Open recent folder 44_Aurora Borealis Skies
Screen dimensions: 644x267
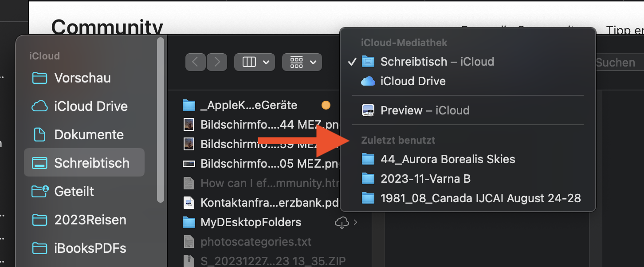[x=448, y=159]
